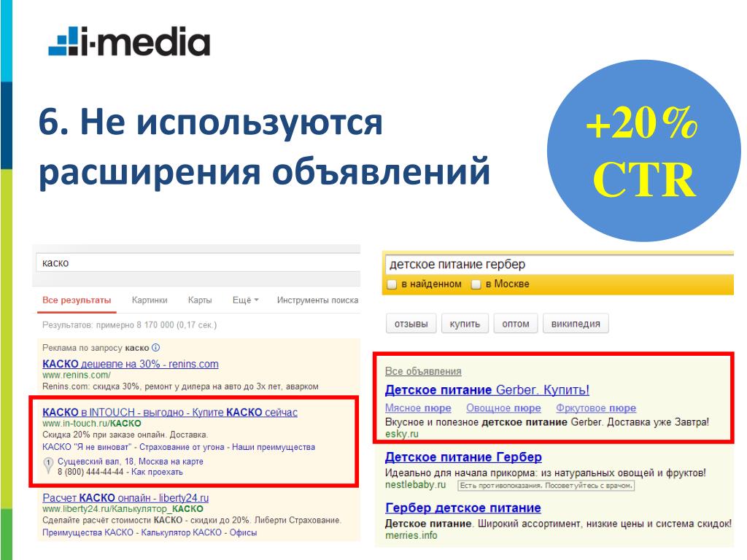
Task: Open the 'Преимущества КАСКО' sitelink
Action: point(88,532)
